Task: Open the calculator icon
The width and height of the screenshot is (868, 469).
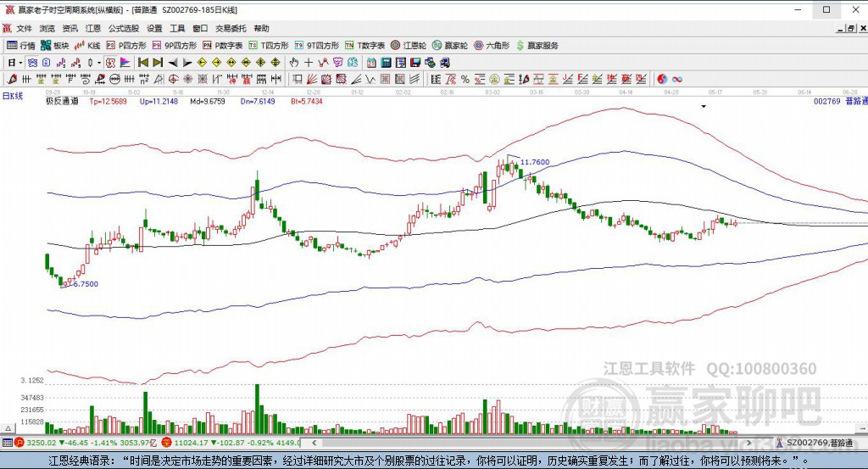Action: tap(387, 63)
